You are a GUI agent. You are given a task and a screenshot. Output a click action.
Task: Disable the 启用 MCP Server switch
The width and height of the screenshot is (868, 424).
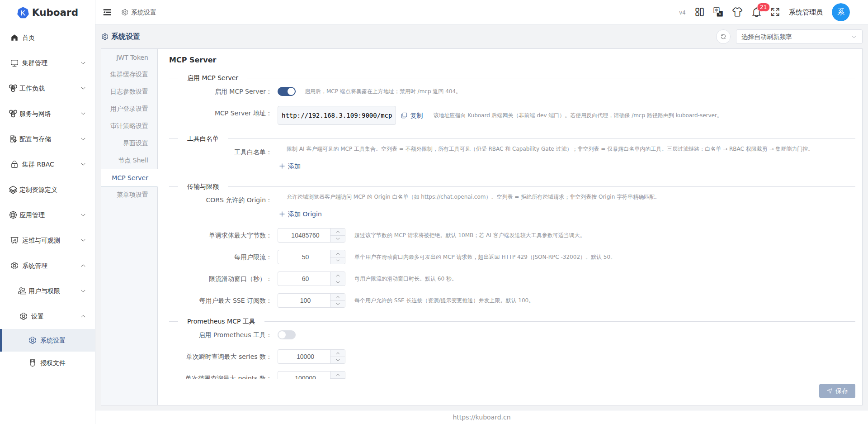(287, 91)
